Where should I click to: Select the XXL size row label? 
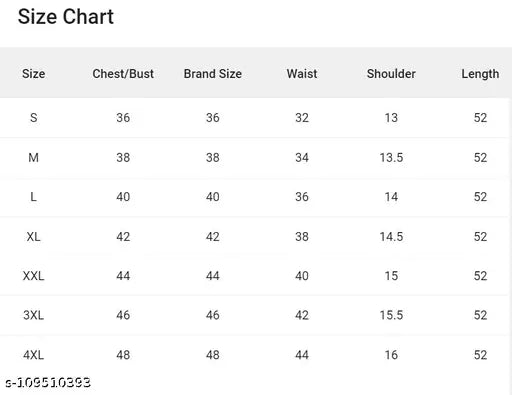(x=33, y=276)
